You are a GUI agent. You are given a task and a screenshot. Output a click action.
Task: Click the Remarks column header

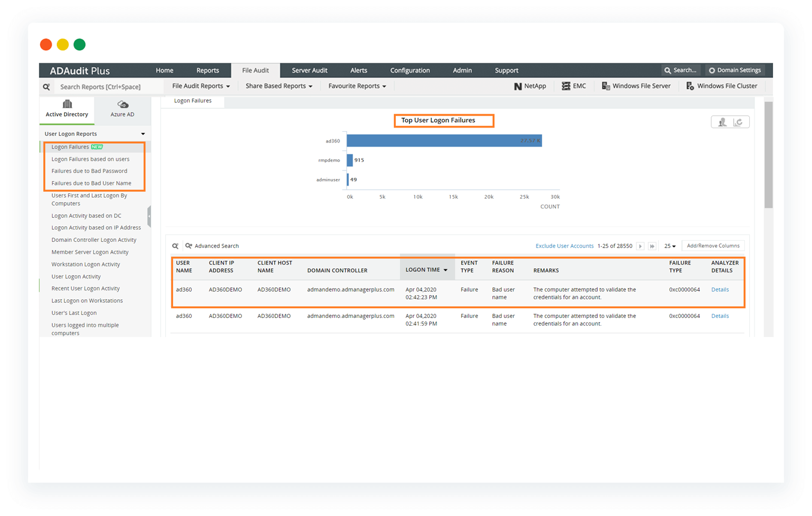[546, 271]
